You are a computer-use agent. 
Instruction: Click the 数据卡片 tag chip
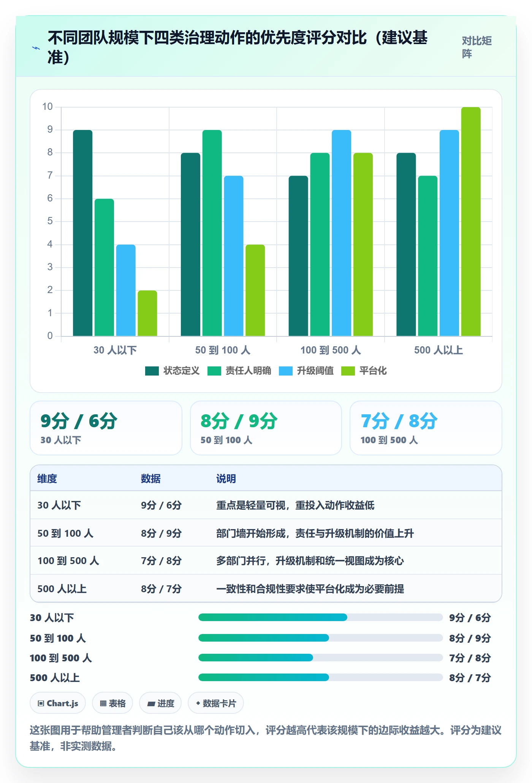point(216,703)
